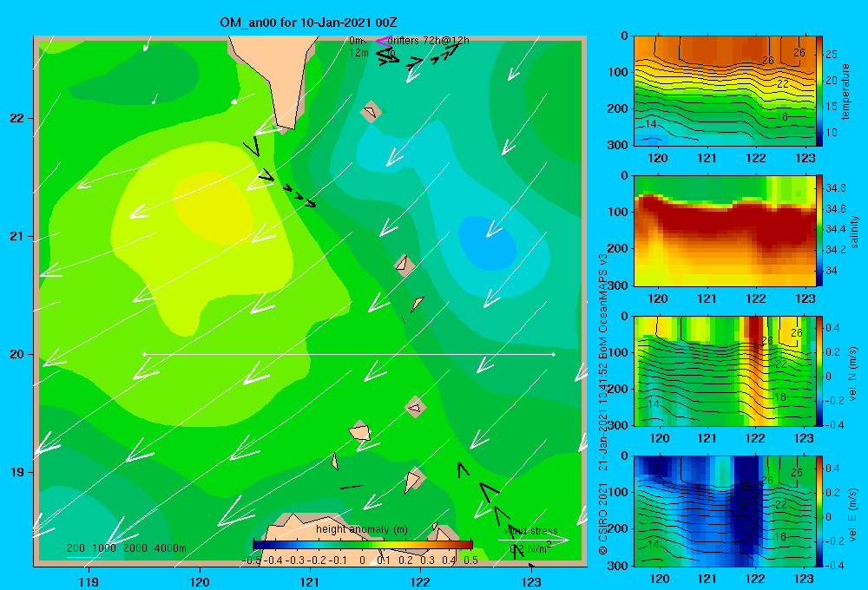Viewport: 868px width, 590px height.
Task: Click the '200 1000 2000 4000m' bathymetry legend
Action: click(126, 548)
